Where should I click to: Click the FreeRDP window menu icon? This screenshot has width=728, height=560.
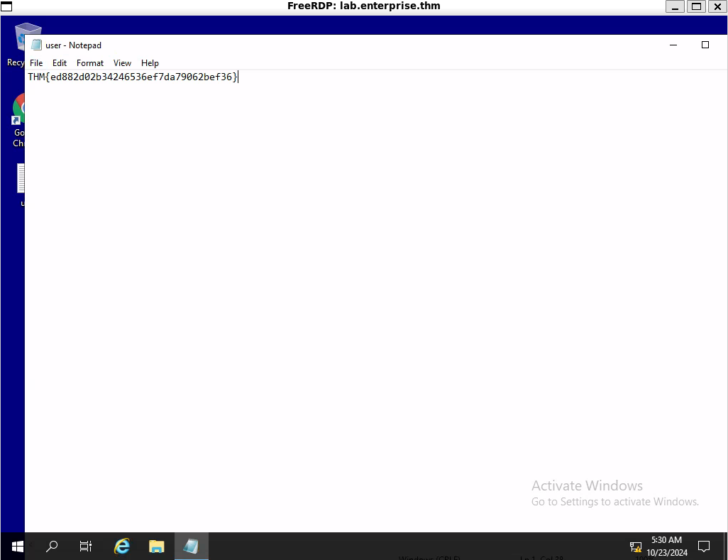(x=6, y=6)
